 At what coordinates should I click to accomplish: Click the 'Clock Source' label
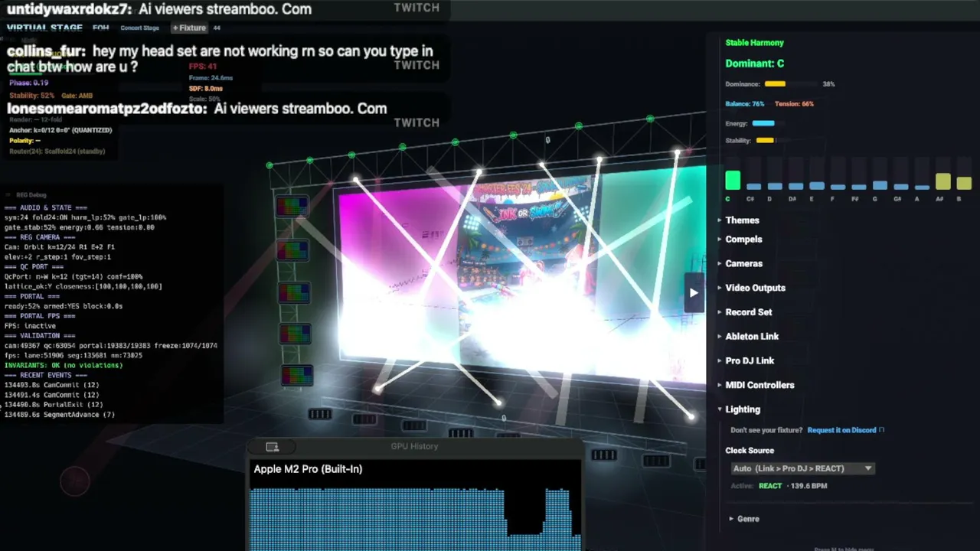tap(750, 451)
